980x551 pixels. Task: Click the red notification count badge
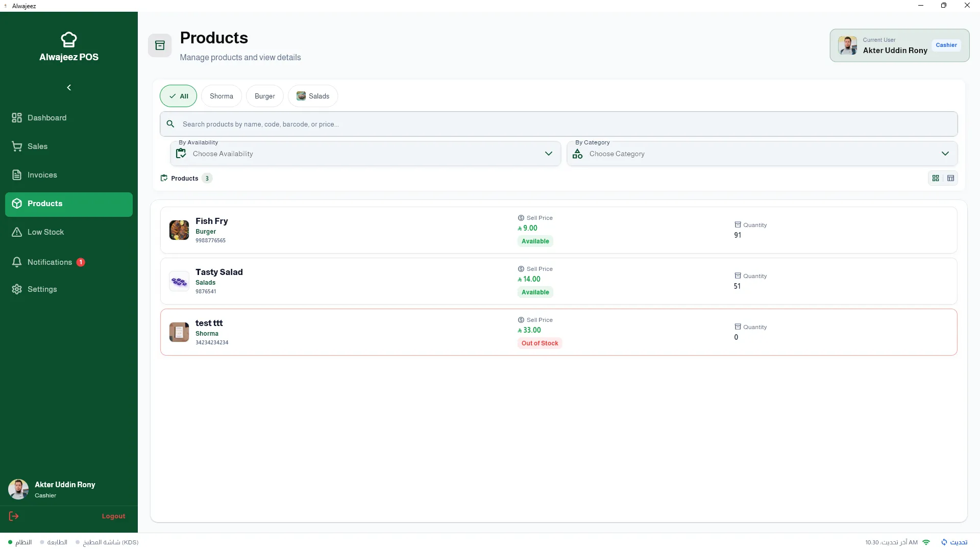[81, 262]
